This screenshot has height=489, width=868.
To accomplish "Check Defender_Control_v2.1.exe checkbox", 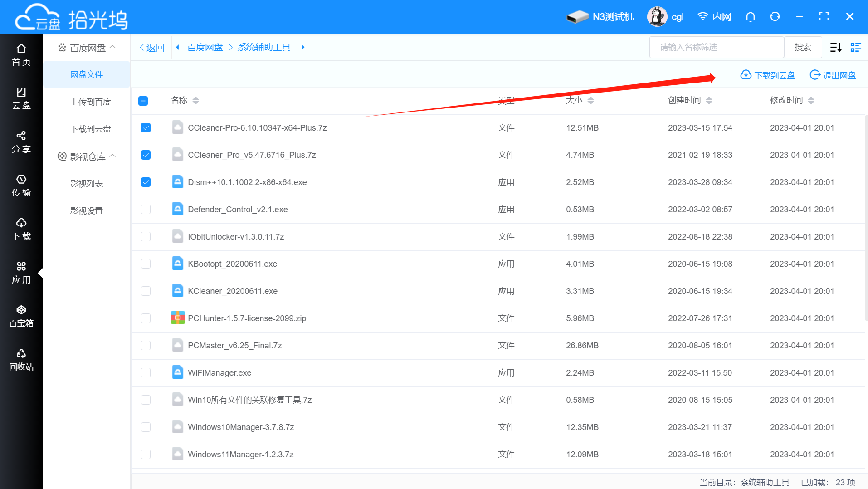I will (146, 210).
